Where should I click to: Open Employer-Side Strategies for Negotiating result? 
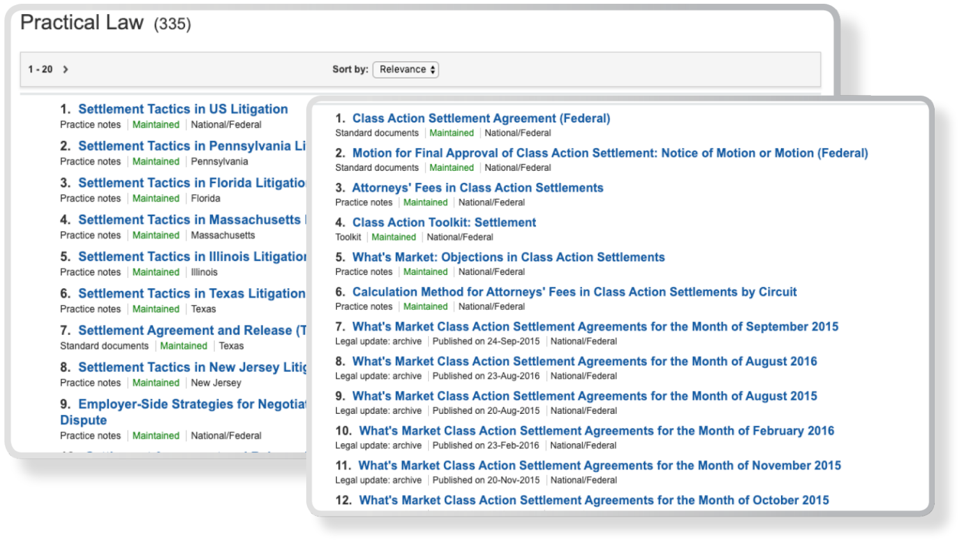click(x=191, y=404)
